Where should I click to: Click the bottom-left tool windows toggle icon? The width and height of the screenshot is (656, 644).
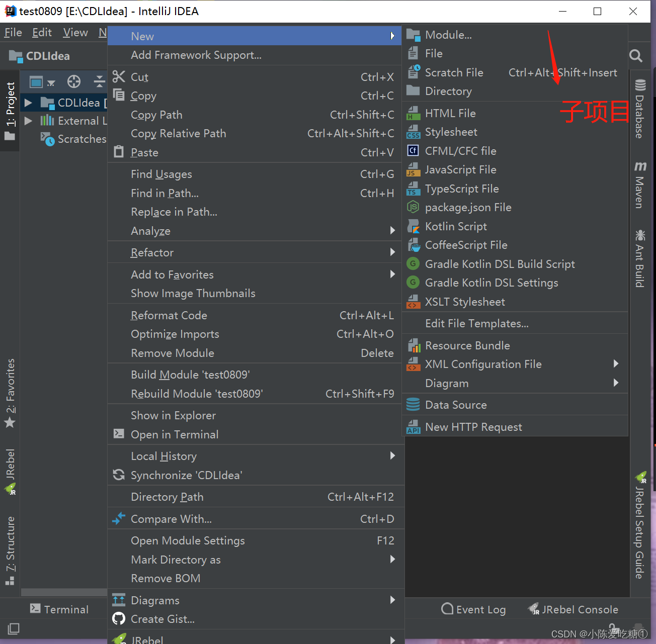pyautogui.click(x=14, y=628)
